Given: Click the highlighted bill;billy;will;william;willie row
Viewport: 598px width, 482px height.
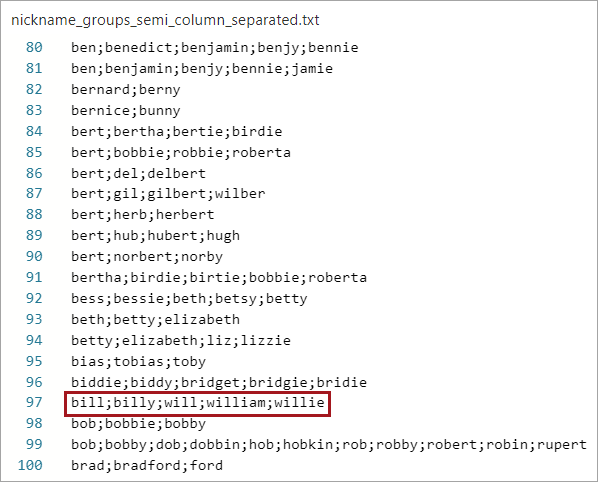Looking at the screenshot, I should tap(198, 403).
